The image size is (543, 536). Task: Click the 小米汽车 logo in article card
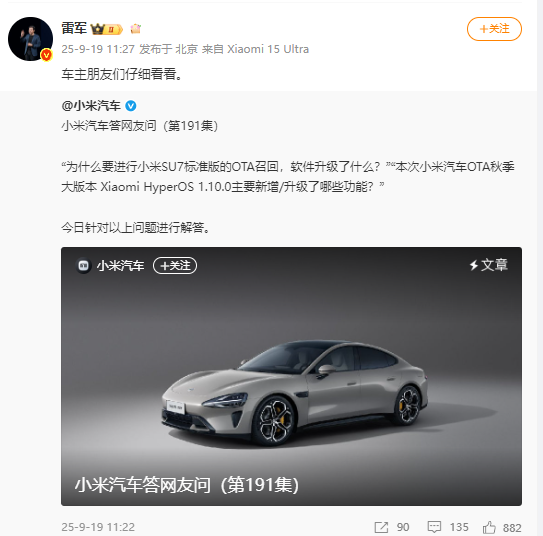[83, 266]
